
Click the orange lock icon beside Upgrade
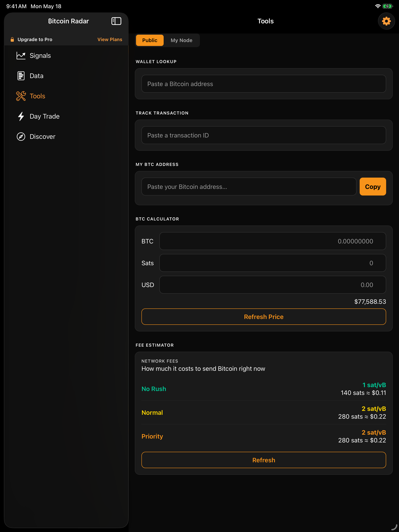12,40
